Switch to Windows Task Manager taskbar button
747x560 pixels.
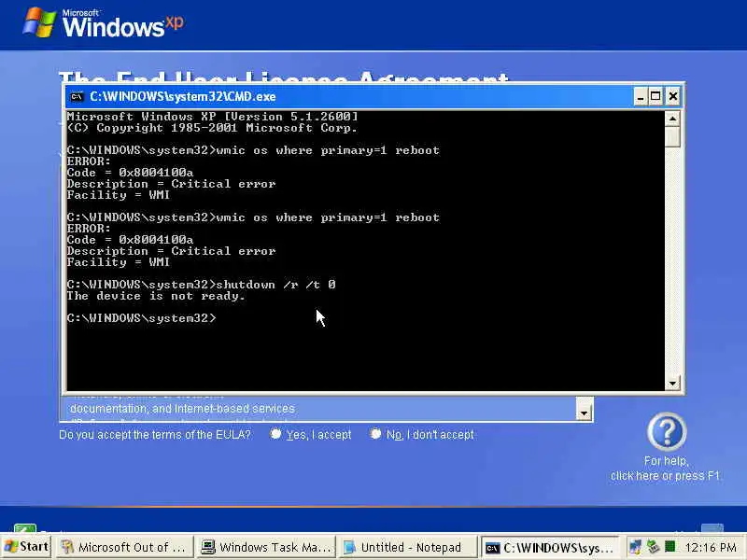click(266, 547)
